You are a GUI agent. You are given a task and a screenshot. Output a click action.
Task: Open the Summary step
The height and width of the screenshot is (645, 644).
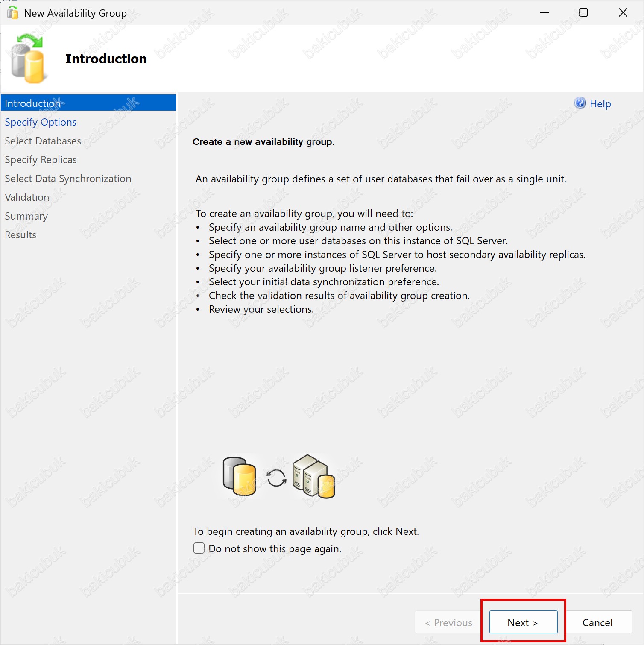pyautogui.click(x=26, y=216)
